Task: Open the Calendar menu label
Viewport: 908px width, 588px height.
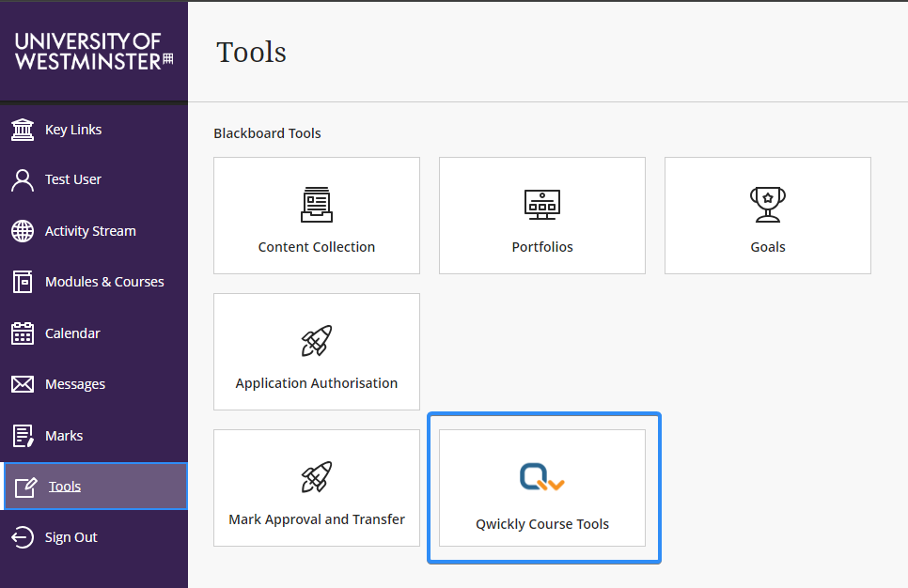Action: [x=73, y=333]
